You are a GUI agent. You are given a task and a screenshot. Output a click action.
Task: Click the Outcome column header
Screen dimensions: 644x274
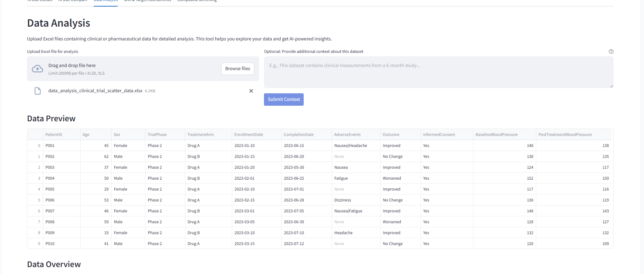pyautogui.click(x=391, y=135)
